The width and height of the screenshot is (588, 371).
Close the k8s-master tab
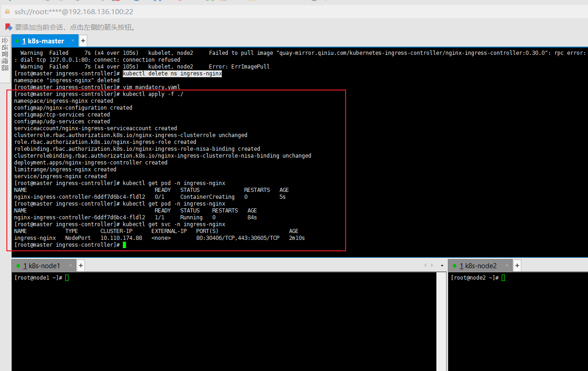click(73, 41)
